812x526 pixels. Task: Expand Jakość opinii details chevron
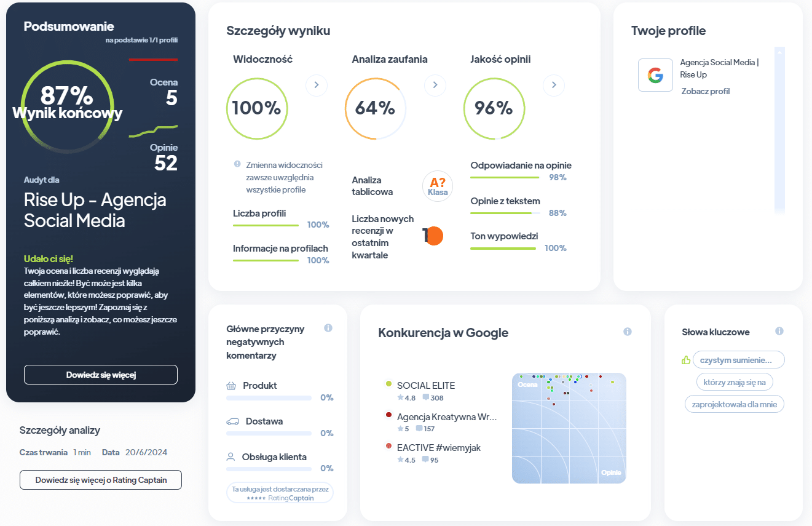(x=554, y=85)
